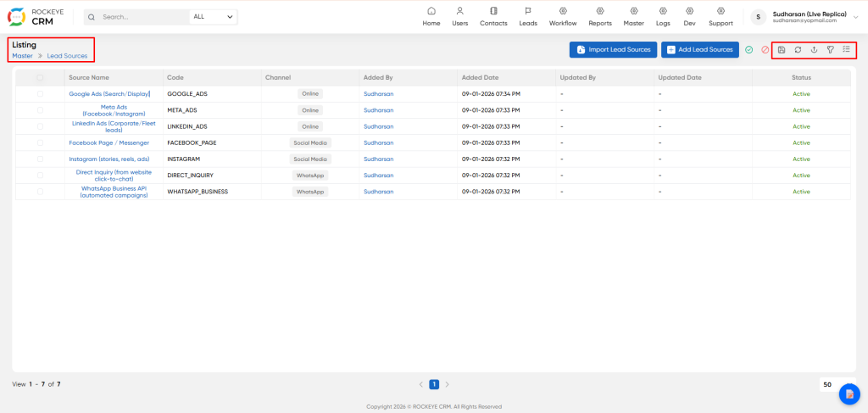Screen dimensions: 868x413
Task: Click the GOOGLE_ADS code cell
Action: [x=187, y=94]
